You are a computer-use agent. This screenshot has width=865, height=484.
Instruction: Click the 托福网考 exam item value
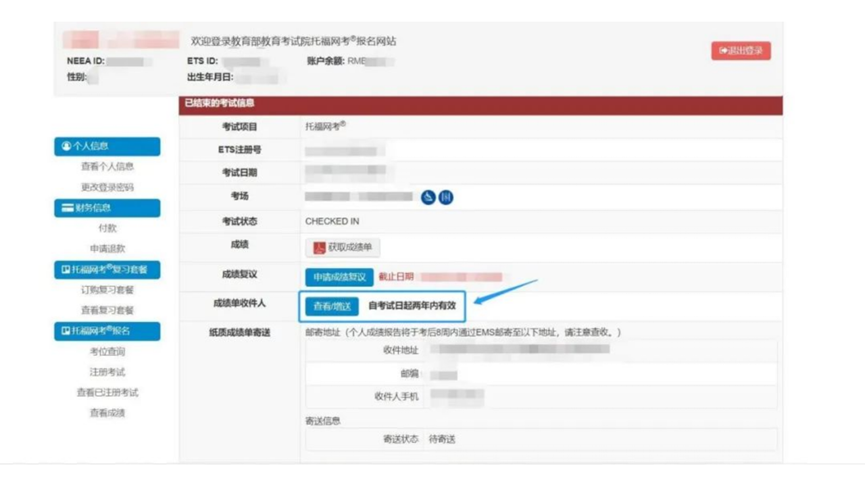click(325, 126)
